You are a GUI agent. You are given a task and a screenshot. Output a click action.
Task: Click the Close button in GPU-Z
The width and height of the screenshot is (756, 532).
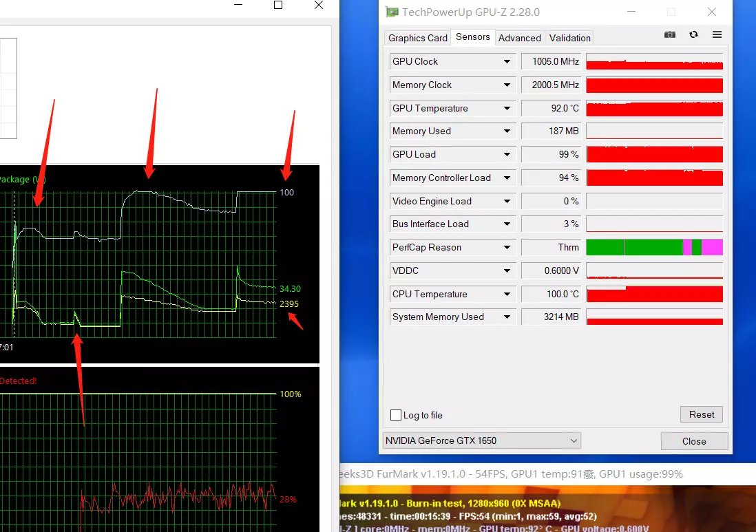coord(694,441)
